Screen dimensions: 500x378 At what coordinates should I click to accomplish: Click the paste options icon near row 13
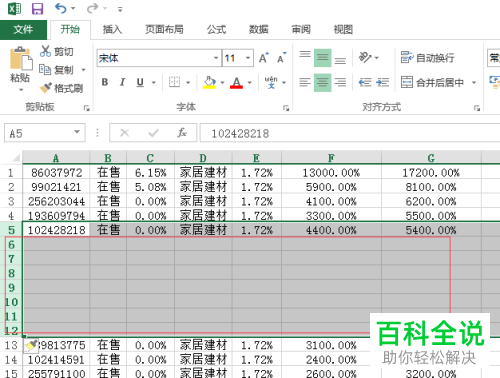tap(31, 346)
